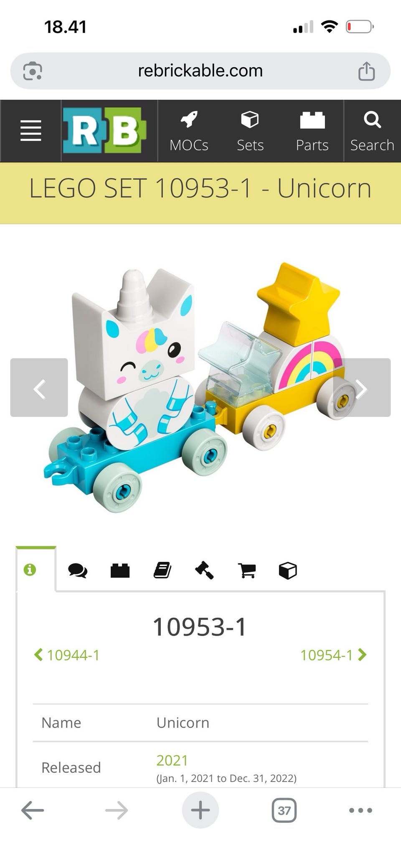Screen dimensions: 401x868
Task: Open the Sets section
Action: [250, 131]
